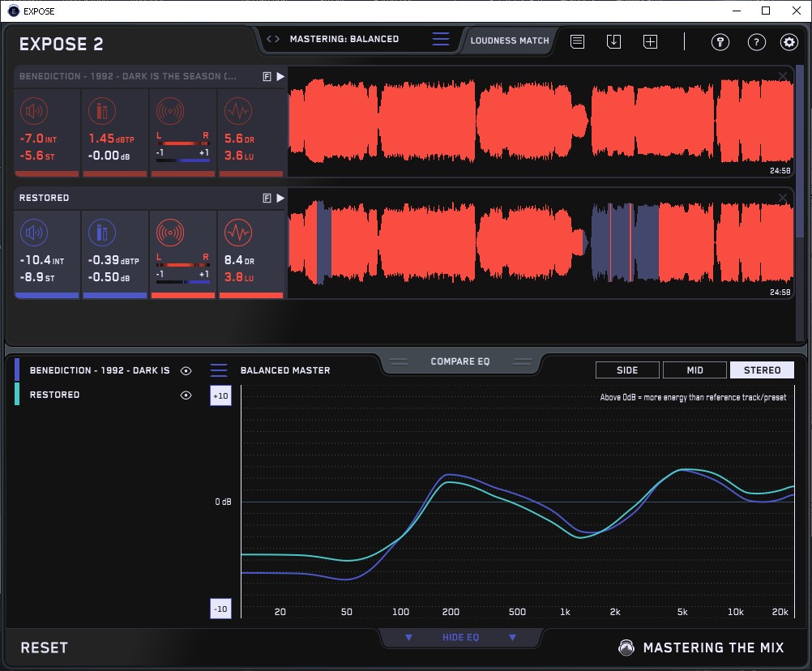Screen dimensions: 812x671
Task: Click the Reset button
Action: click(45, 647)
